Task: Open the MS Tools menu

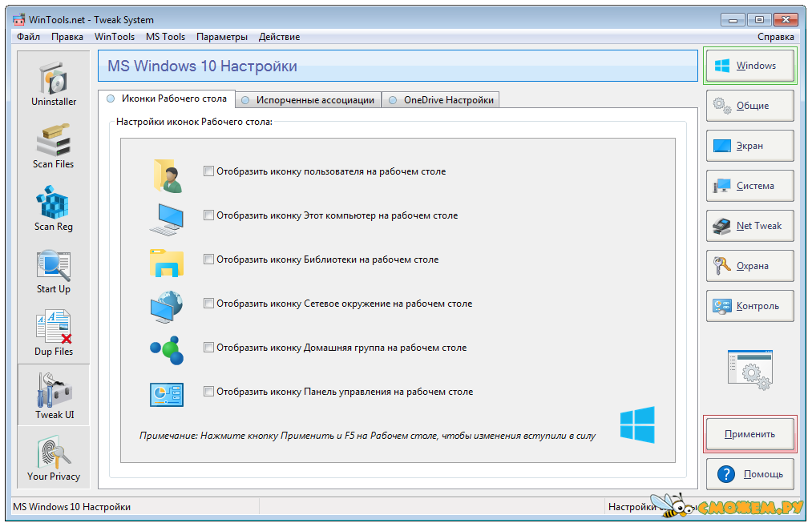Action: pos(166,37)
